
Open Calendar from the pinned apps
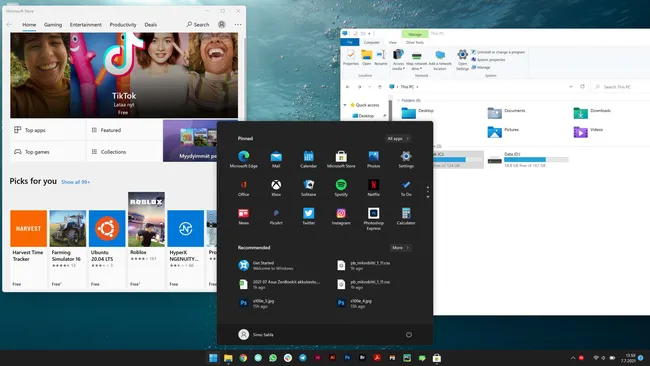coord(308,159)
